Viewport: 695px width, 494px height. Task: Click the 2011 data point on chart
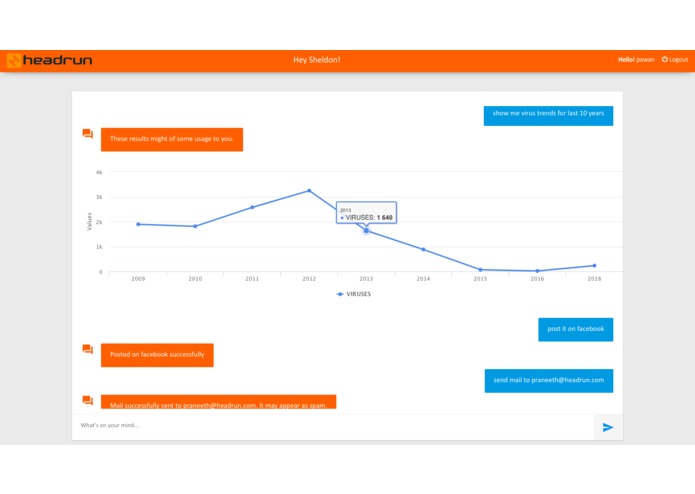pyautogui.click(x=252, y=207)
